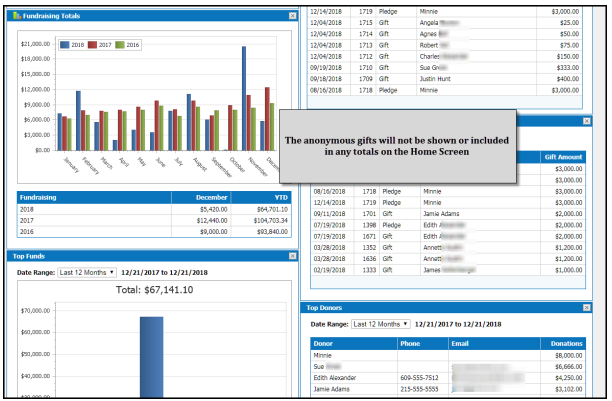The image size is (612, 401).
Task: Select gift 1709 from Justin Hunt
Action: click(x=445, y=79)
